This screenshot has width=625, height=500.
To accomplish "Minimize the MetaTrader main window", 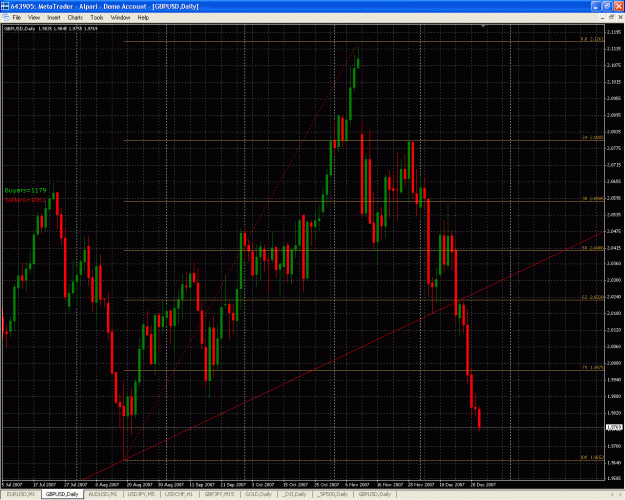I will (x=596, y=6).
